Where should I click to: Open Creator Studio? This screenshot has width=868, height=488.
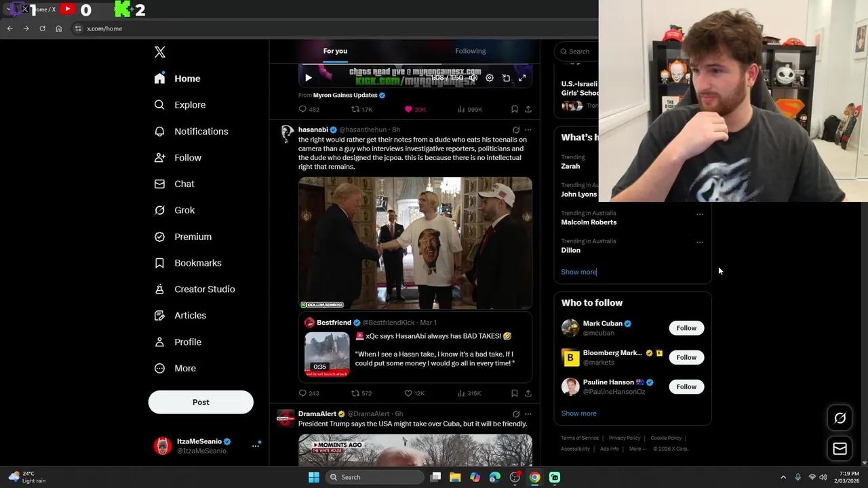pyautogui.click(x=195, y=289)
